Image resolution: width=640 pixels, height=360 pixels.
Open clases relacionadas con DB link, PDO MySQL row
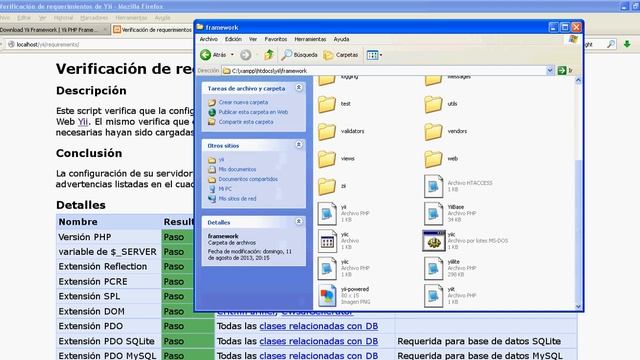[x=318, y=356]
